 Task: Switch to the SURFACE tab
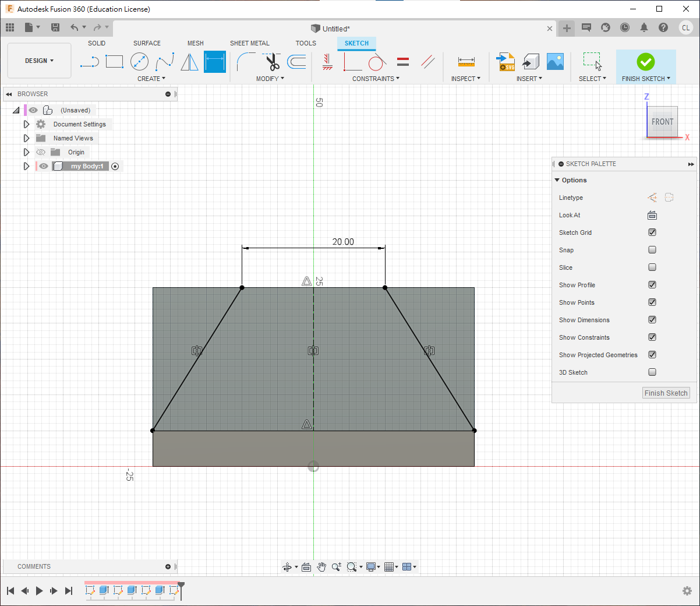(147, 43)
